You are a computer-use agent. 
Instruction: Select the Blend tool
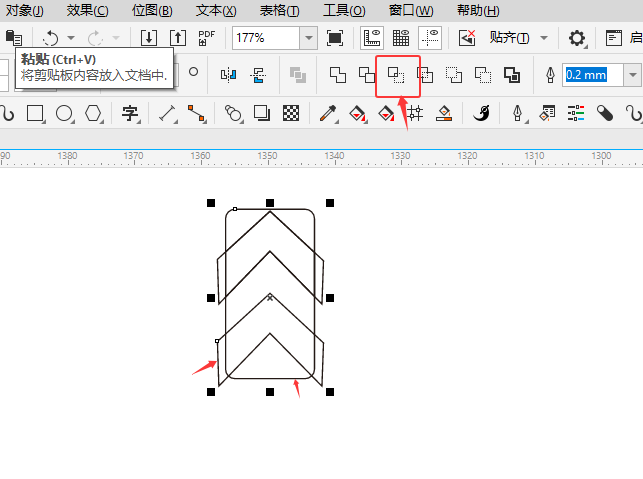click(233, 113)
